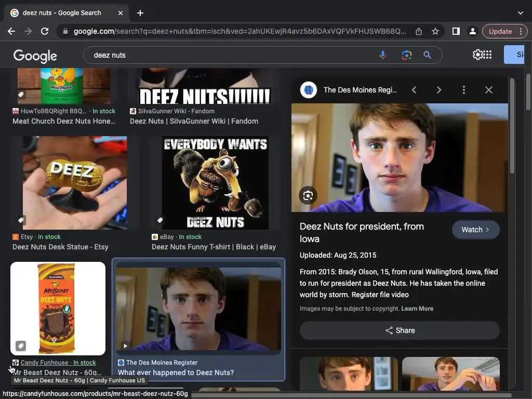
Task: Search by image with Google Lens icon
Action: tap(406, 55)
